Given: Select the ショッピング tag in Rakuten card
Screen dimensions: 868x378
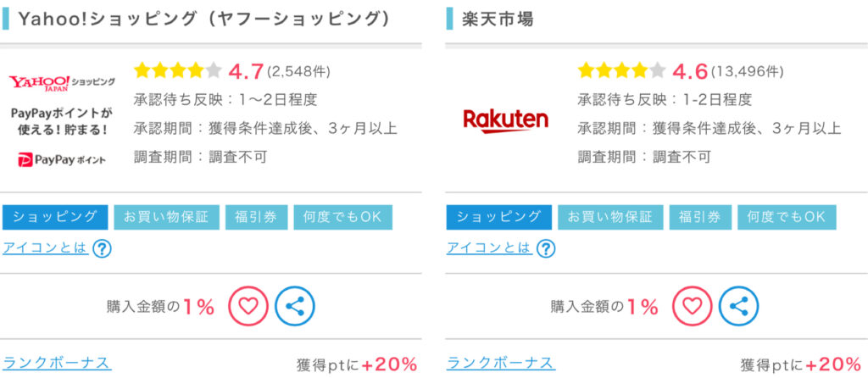Looking at the screenshot, I should click(499, 218).
